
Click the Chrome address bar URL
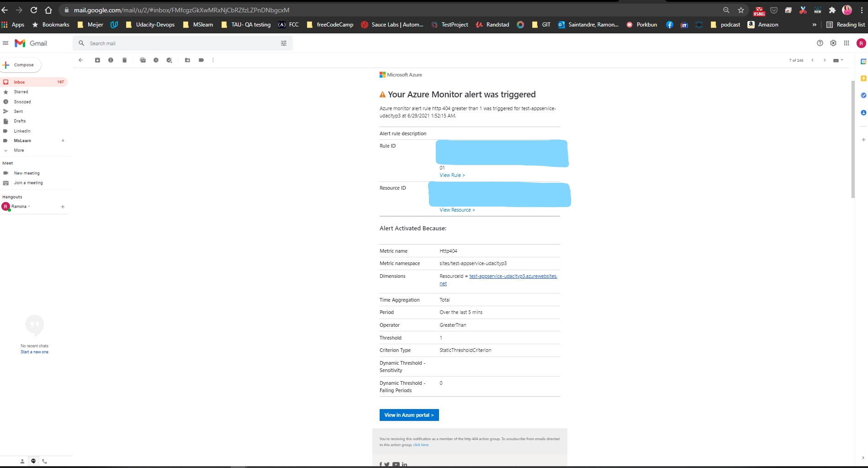pyautogui.click(x=181, y=10)
